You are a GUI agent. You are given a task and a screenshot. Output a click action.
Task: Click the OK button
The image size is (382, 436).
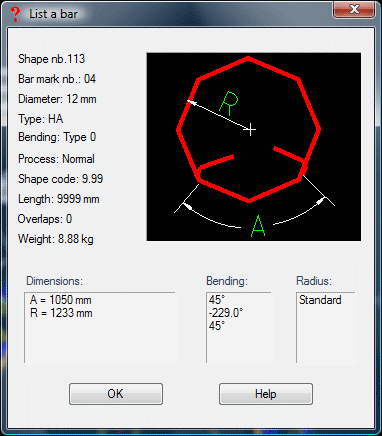pos(116,394)
